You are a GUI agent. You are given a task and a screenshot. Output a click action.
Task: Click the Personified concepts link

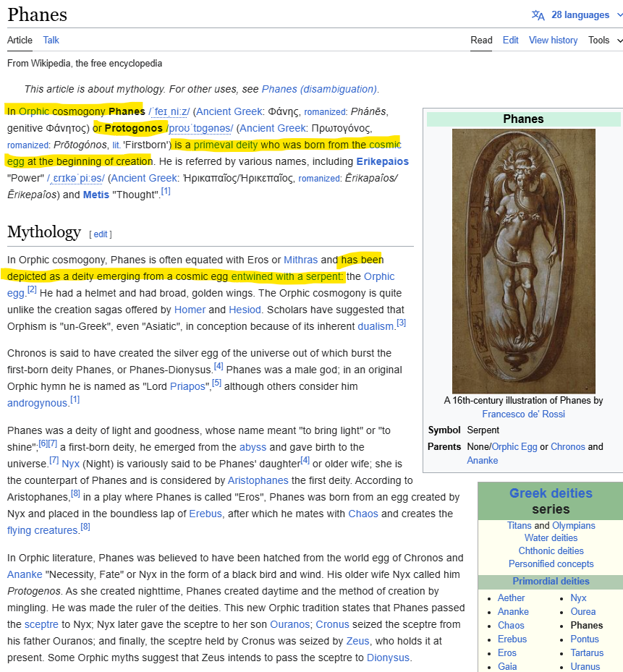tap(551, 564)
